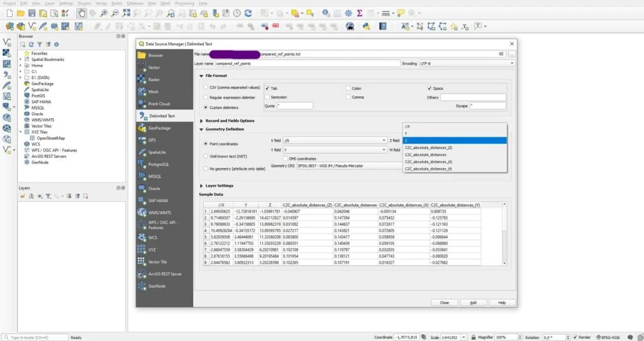Open the Python Console icon
644x341 pixels.
click(x=367, y=26)
